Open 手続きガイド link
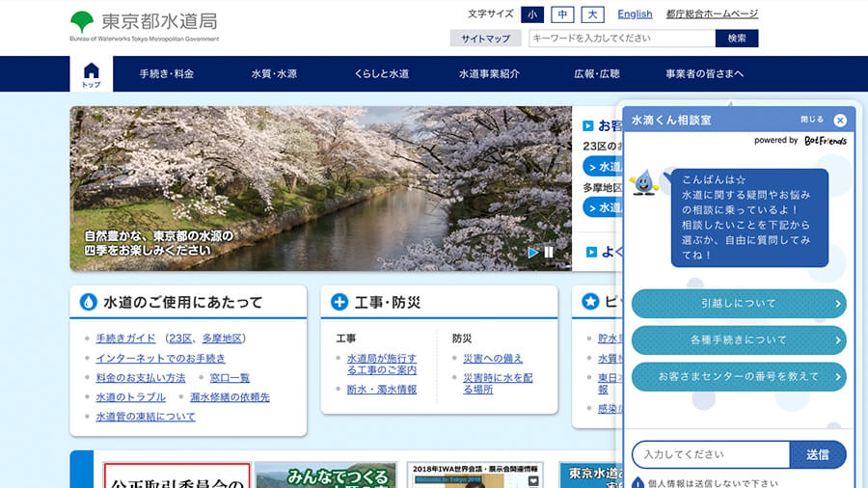This screenshot has height=488, width=868. click(x=125, y=339)
